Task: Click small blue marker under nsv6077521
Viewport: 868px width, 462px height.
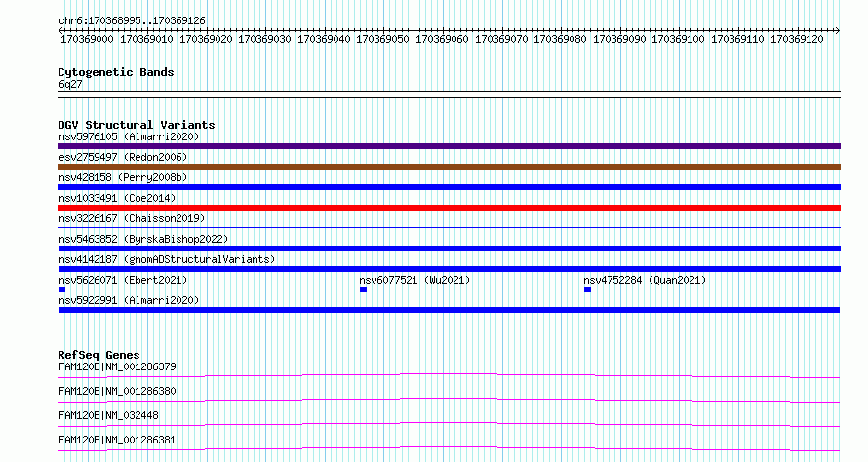Action: [x=363, y=289]
